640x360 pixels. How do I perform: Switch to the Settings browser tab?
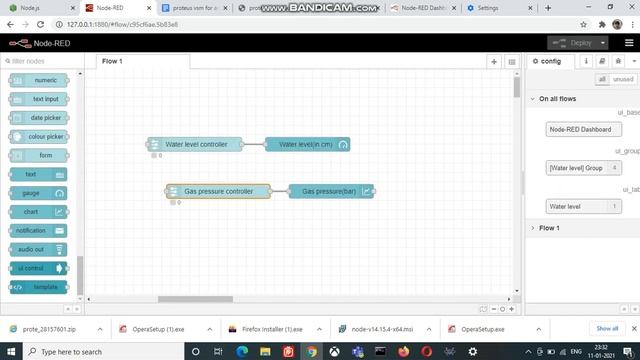tap(500, 8)
